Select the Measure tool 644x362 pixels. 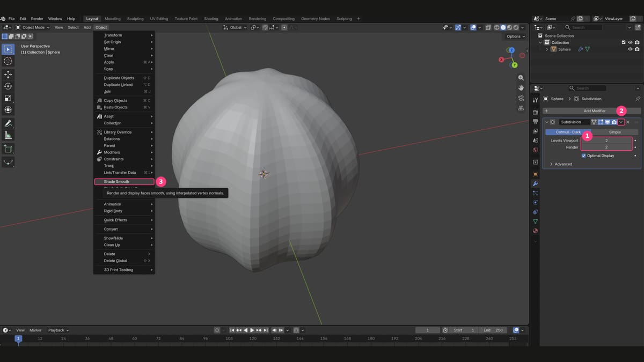pos(8,135)
